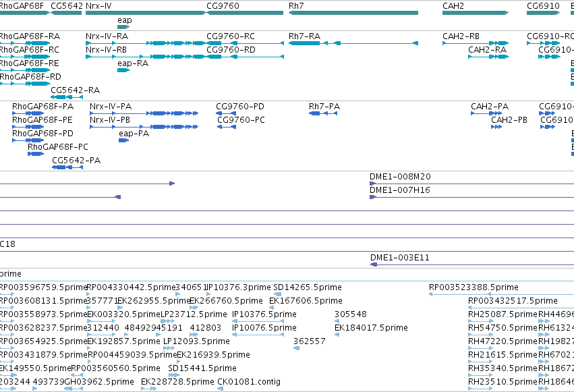574x392 pixels.
Task: Select BAC clone DME1-003E11
Action: pyautogui.click(x=472, y=264)
